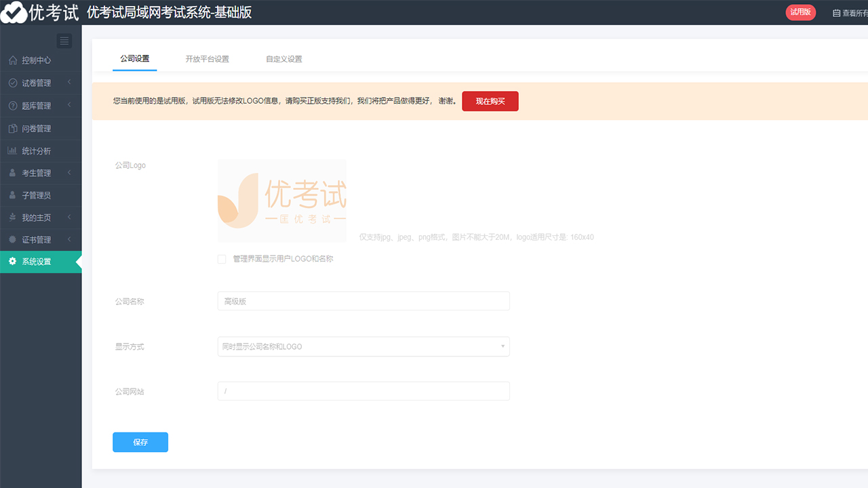The image size is (868, 488).
Task: Click the red 试用版 badge
Action: tap(800, 12)
